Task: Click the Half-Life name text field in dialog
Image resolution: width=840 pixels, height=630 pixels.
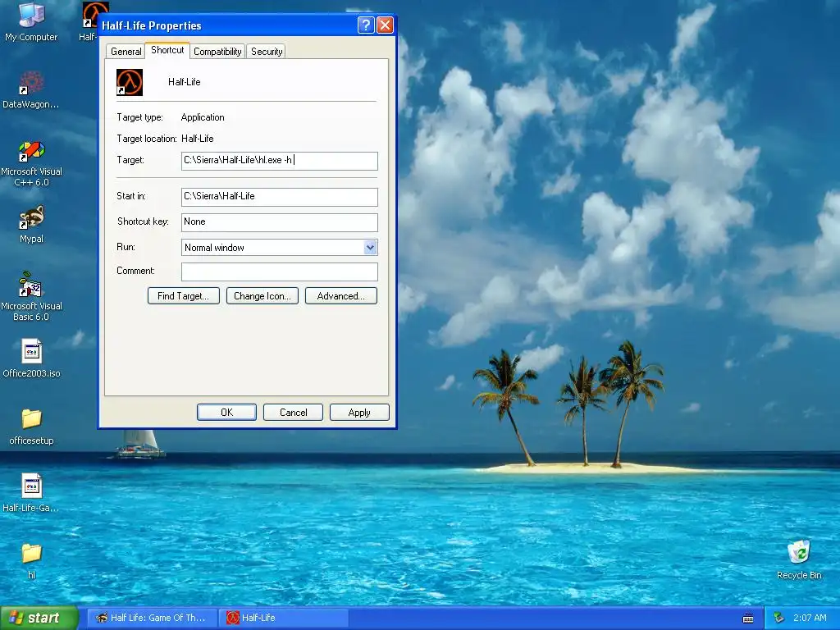Action: point(185,82)
